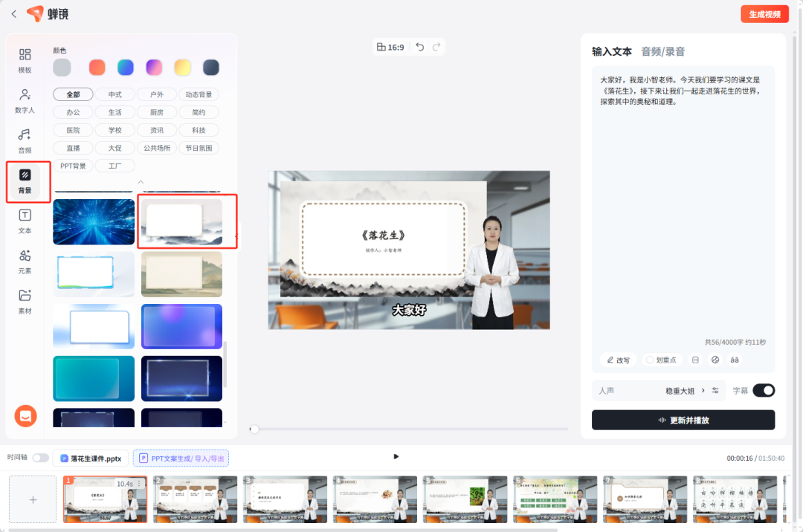Toggle the 字幕 subtitle switch off
Viewport: 803px width, 532px height.
[x=764, y=390]
